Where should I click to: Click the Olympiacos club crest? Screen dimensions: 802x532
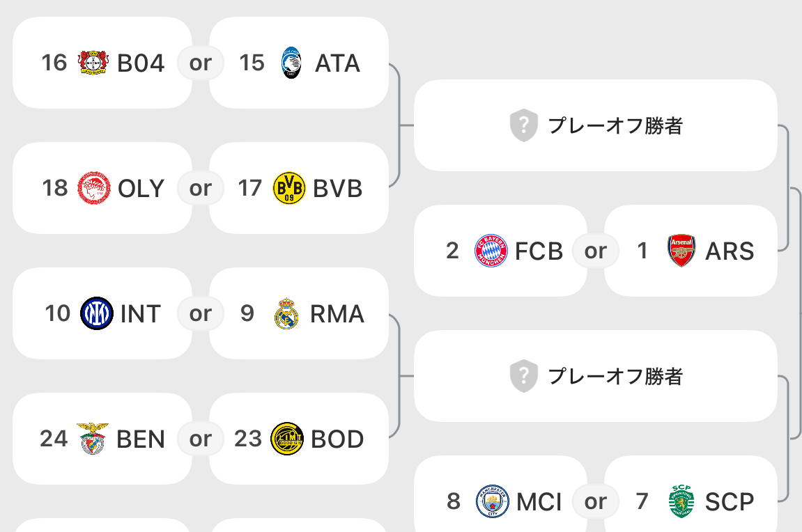94,188
